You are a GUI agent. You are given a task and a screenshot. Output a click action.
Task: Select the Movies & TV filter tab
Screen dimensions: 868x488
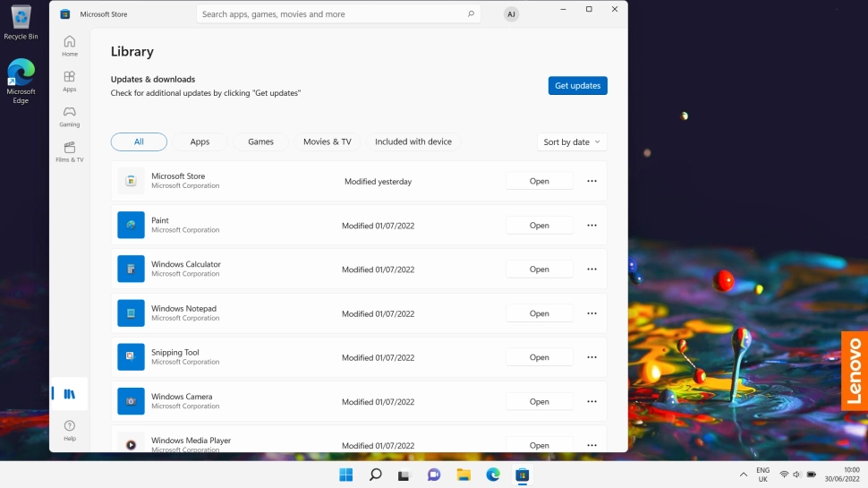tap(328, 141)
